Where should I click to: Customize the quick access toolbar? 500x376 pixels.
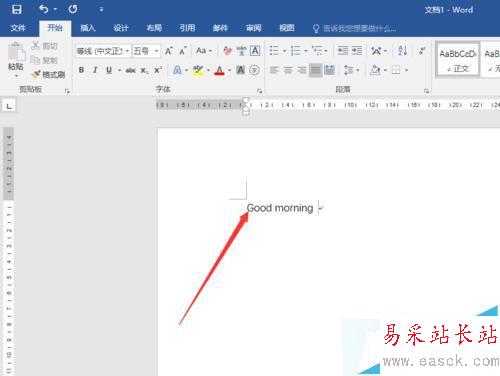pyautogui.click(x=101, y=9)
